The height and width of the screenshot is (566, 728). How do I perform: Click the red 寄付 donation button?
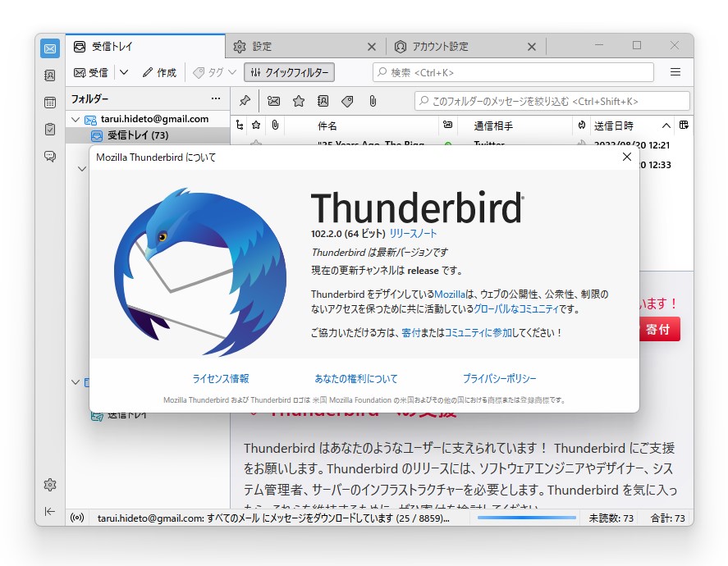pyautogui.click(x=661, y=328)
